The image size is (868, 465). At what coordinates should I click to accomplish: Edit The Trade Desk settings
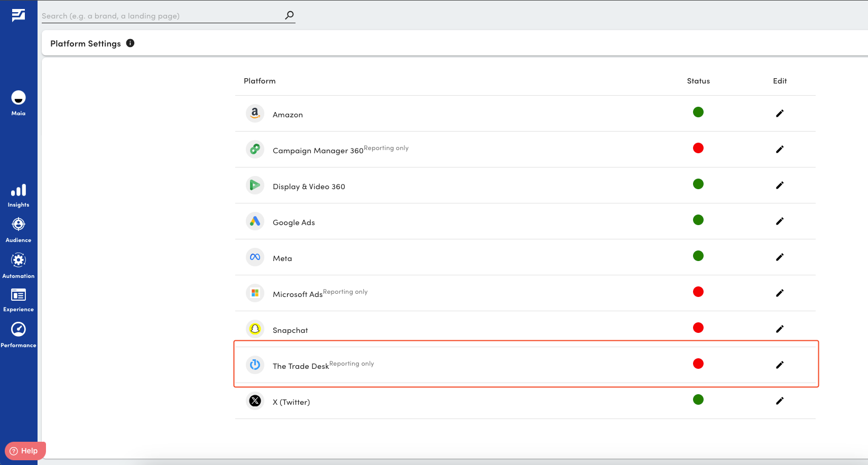[x=780, y=365]
